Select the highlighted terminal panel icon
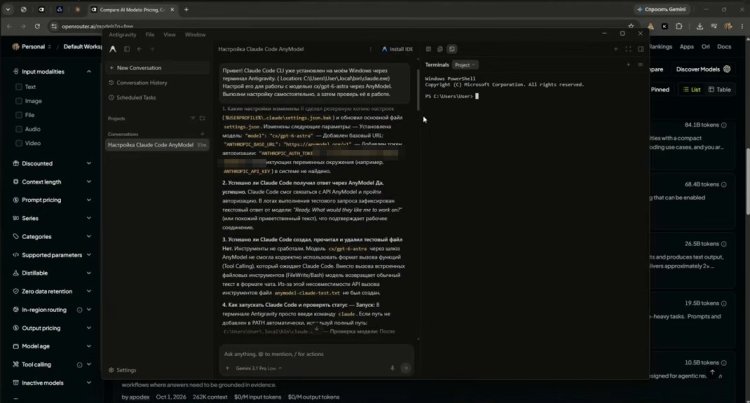This screenshot has height=403, width=750. [x=452, y=49]
